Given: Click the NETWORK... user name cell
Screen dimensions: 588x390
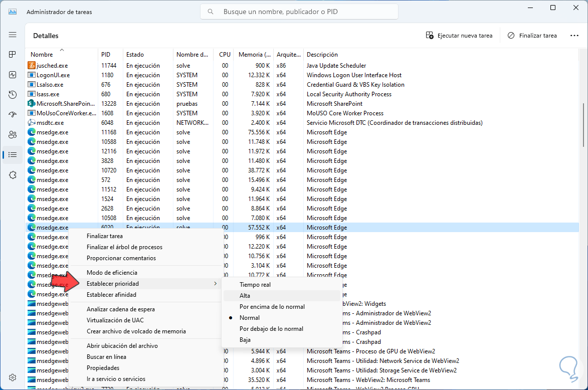Looking at the screenshot, I should click(x=192, y=123).
